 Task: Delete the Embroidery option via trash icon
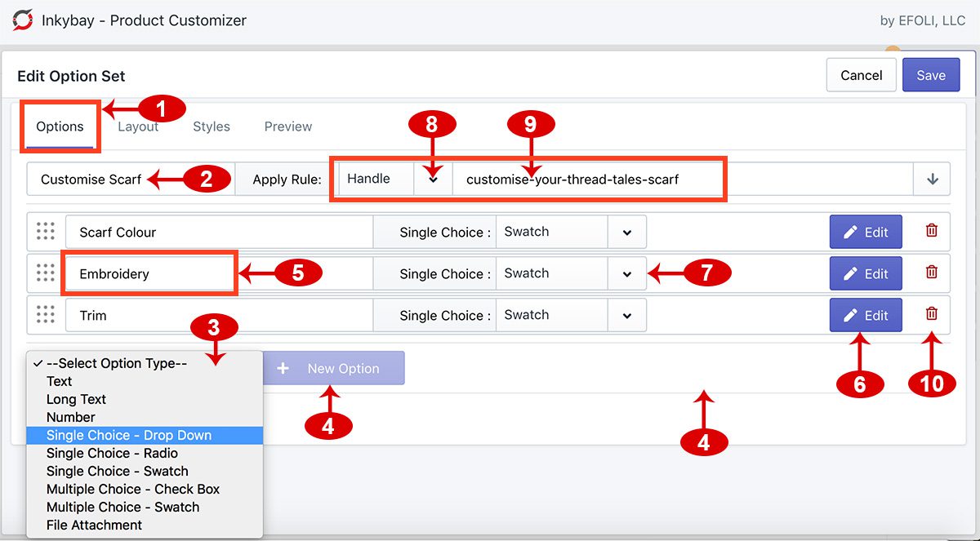tap(931, 273)
